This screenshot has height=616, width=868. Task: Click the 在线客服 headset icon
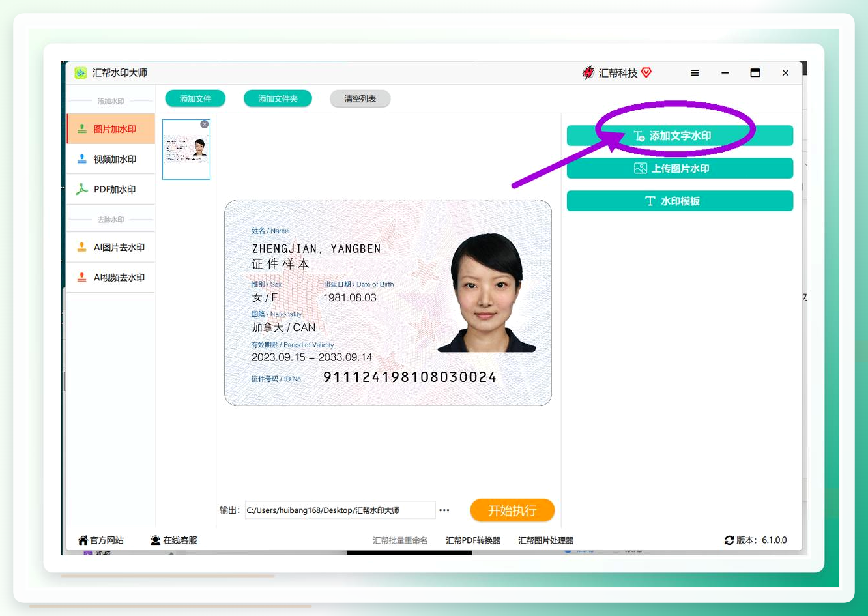tap(155, 540)
